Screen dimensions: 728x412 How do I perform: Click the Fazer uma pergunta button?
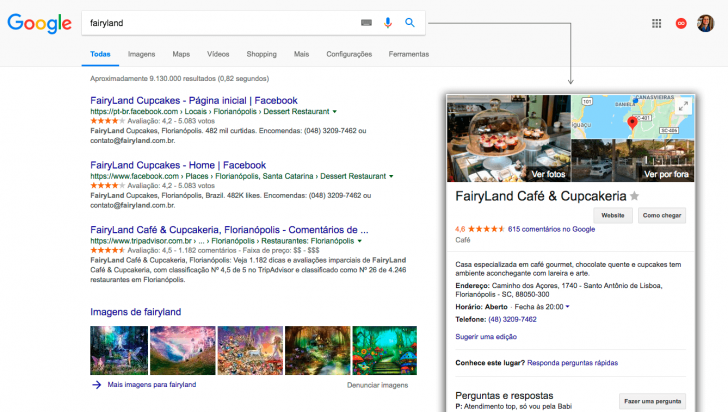pyautogui.click(x=652, y=401)
